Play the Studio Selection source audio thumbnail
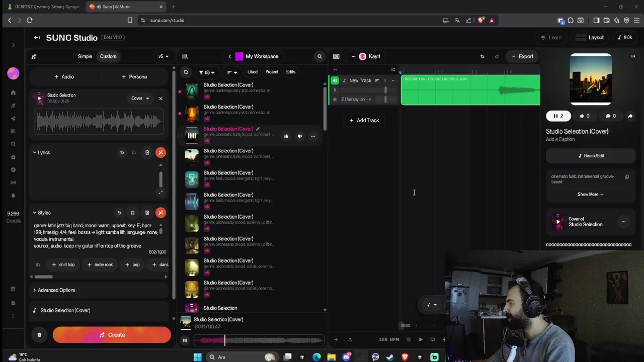 39,98
